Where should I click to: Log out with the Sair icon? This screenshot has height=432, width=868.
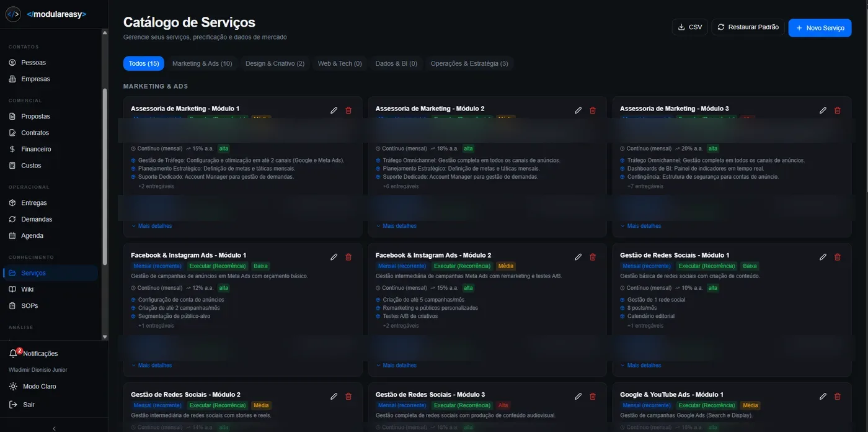pyautogui.click(x=13, y=404)
